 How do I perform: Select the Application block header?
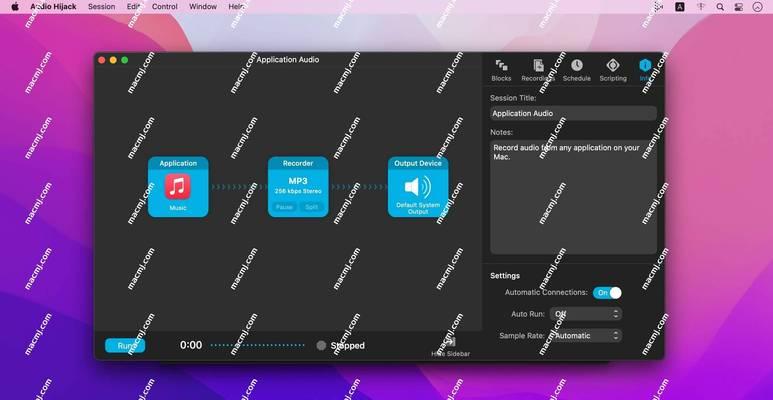(178, 163)
